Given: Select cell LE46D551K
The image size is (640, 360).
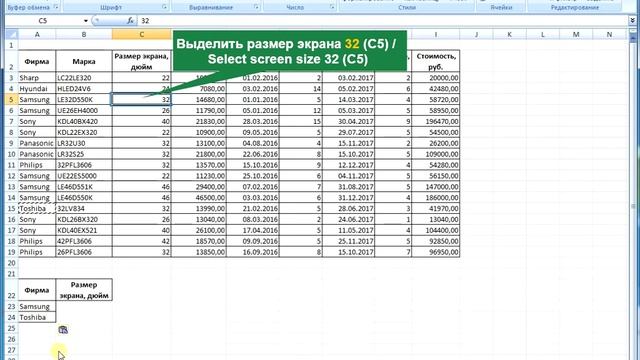Looking at the screenshot, I should coord(84,187).
